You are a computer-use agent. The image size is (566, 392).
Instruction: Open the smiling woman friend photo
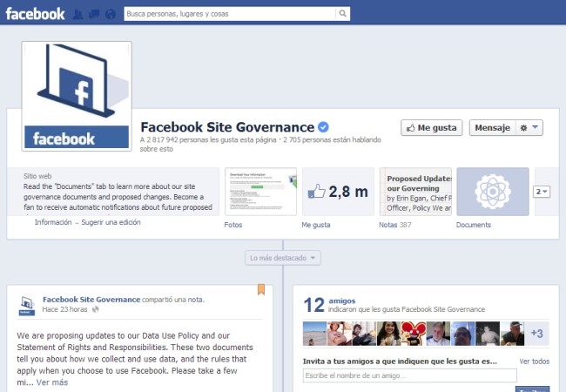point(388,334)
